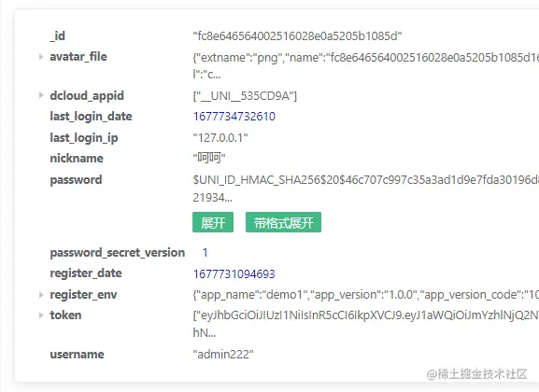
Task: Select the token key label
Action: point(65,315)
